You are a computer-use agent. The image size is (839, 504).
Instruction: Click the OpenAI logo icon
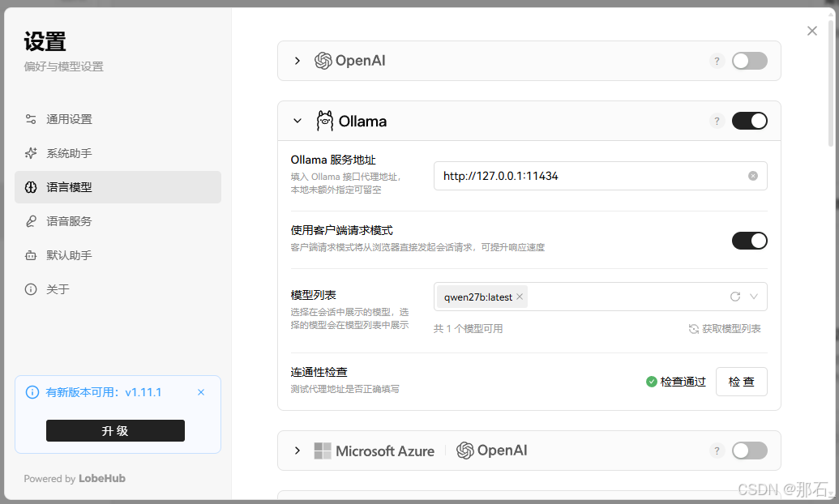(323, 61)
